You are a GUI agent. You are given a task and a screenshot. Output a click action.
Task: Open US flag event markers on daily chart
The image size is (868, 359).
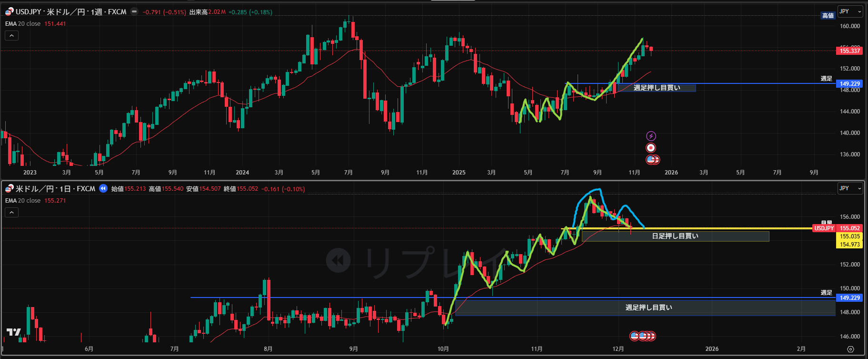point(642,336)
